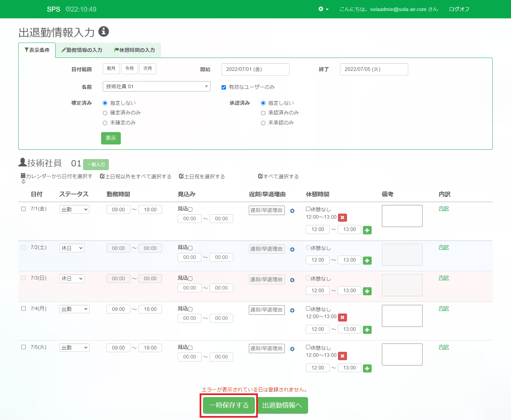
Task: Delete the 7/1 break time 12:00~13:00
Action: click(x=342, y=218)
